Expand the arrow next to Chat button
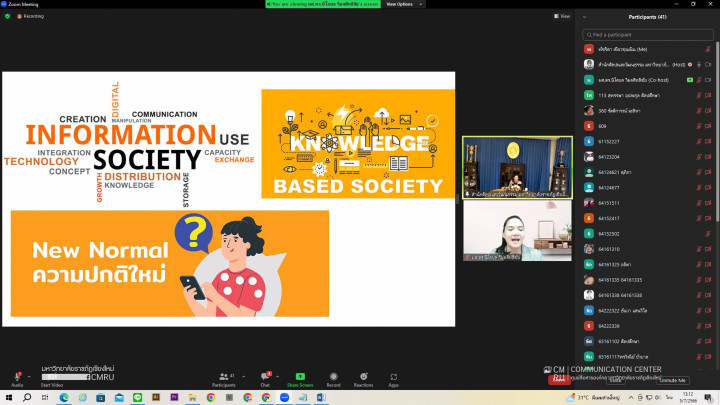 (278, 377)
